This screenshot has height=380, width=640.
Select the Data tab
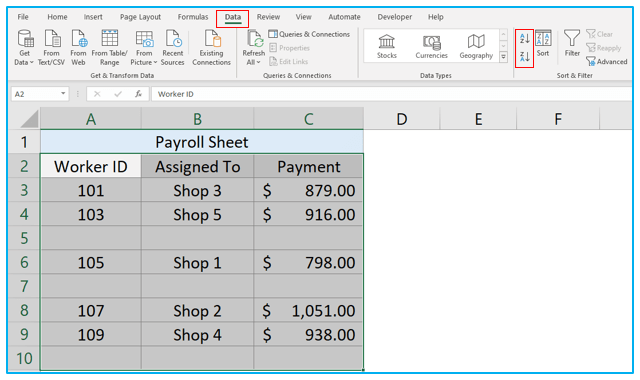coord(233,18)
